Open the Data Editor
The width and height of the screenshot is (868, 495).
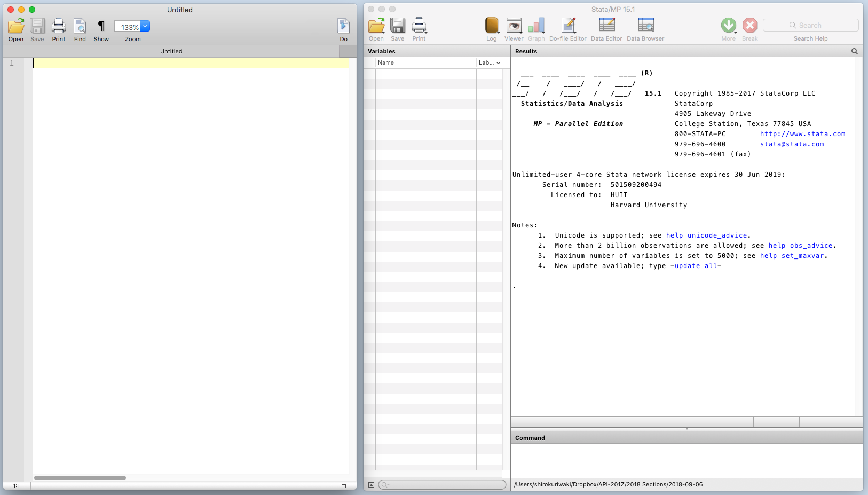[x=606, y=26]
